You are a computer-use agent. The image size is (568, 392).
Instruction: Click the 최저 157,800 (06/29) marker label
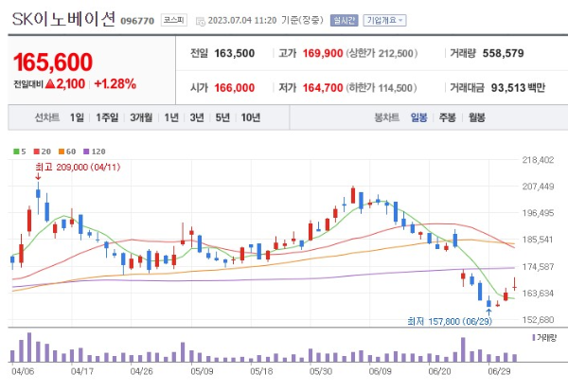tap(450, 321)
